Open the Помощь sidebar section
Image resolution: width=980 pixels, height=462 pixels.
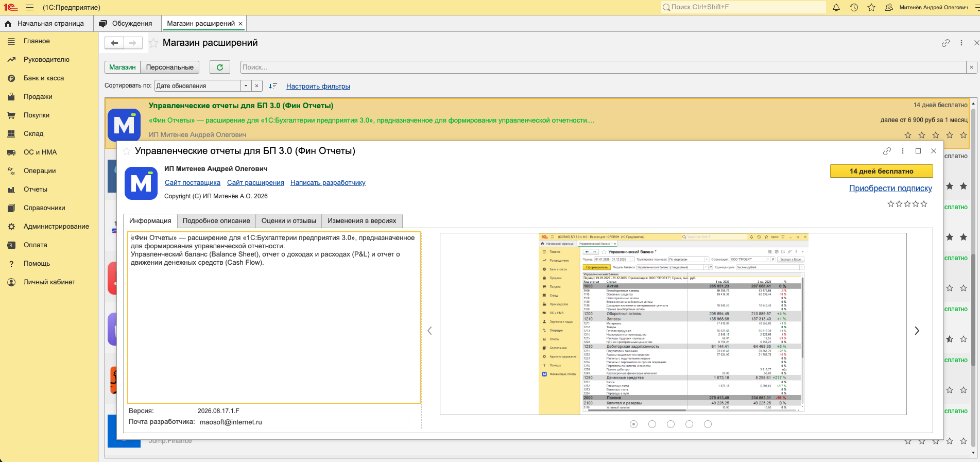tap(37, 264)
